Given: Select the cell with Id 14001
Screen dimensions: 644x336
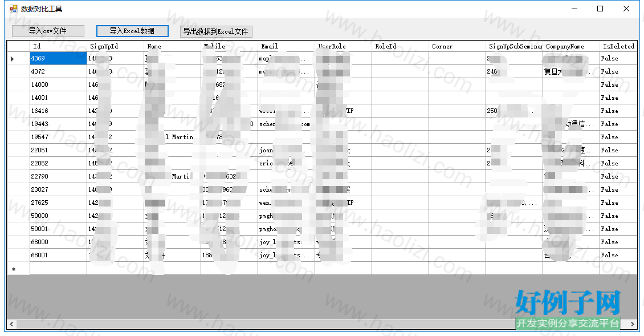Looking at the screenshot, I should [58, 98].
